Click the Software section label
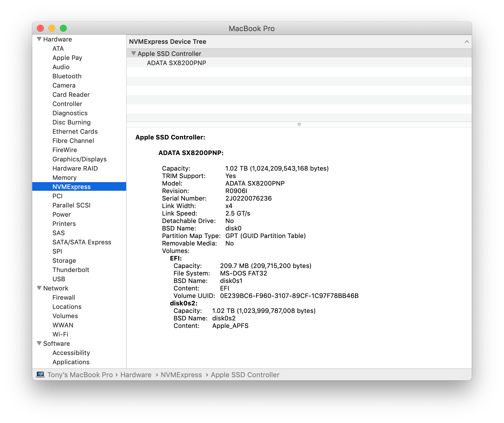Screen dimensions: 504x423 [x=56, y=343]
